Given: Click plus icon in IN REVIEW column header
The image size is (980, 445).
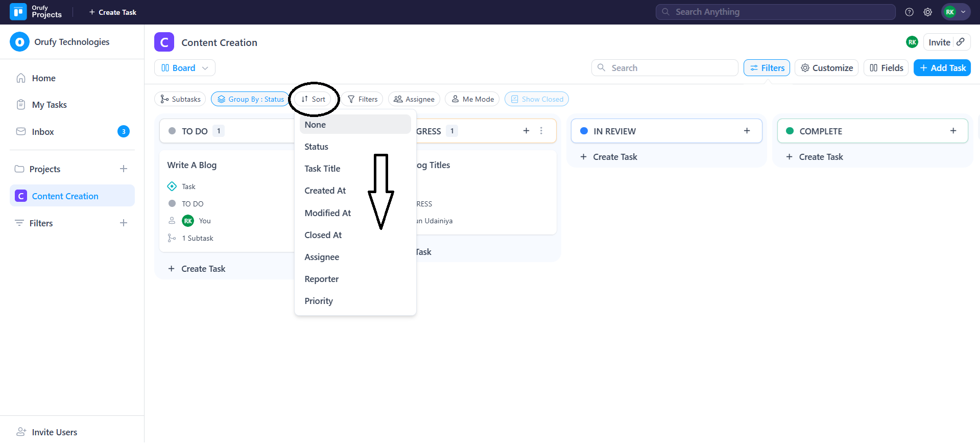Looking at the screenshot, I should 747,131.
